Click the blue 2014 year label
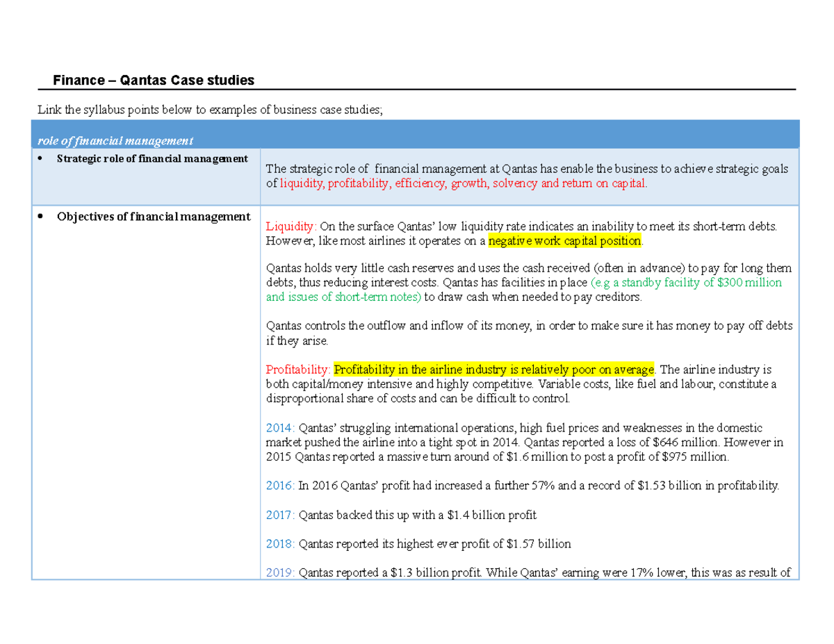 tap(277, 428)
